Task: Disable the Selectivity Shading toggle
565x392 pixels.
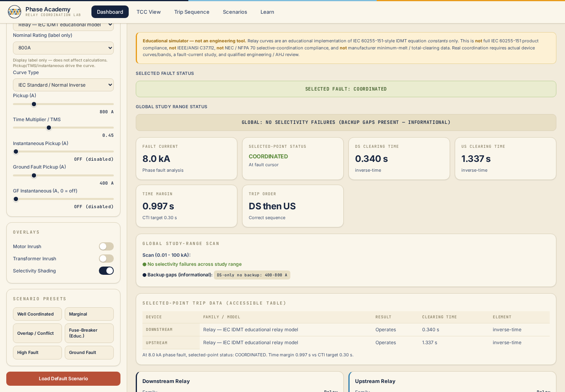Action: 106,270
